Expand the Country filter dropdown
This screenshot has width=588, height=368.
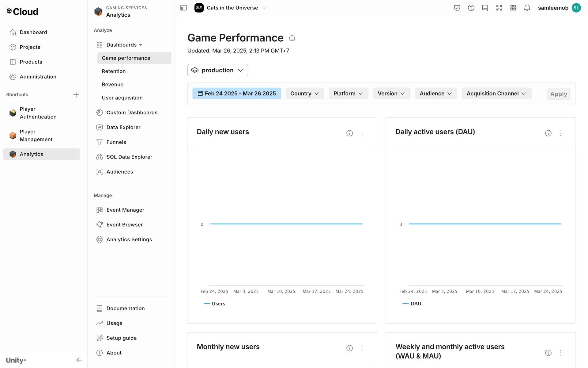click(x=304, y=94)
